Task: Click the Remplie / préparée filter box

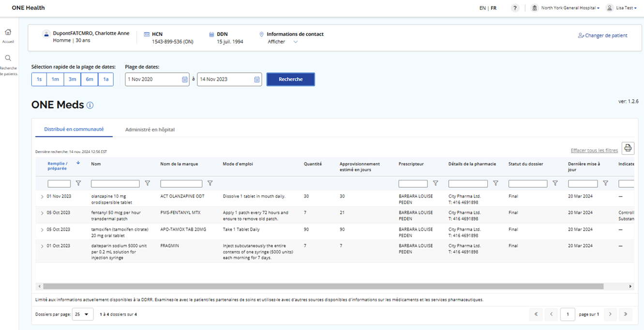Action: (59, 184)
